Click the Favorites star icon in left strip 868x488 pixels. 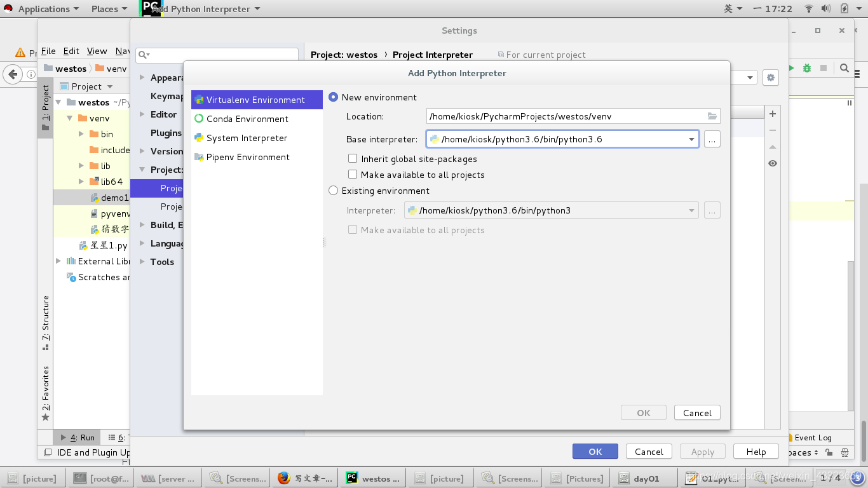pos(45,417)
